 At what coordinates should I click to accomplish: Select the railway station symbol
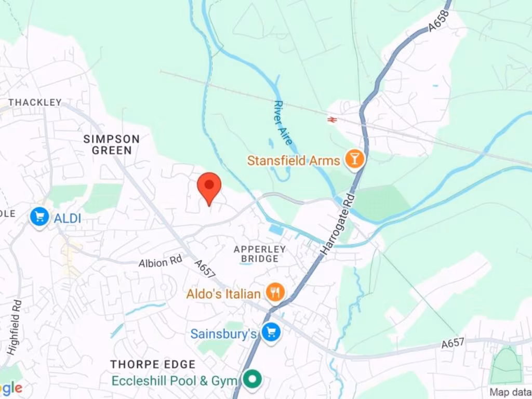coord(332,119)
